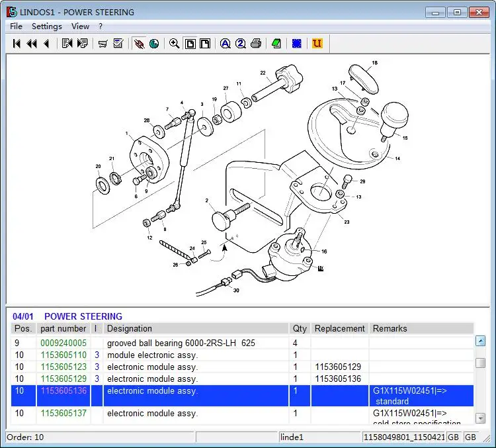Click the printer icon
The height and width of the screenshot is (448, 496).
[x=256, y=44]
